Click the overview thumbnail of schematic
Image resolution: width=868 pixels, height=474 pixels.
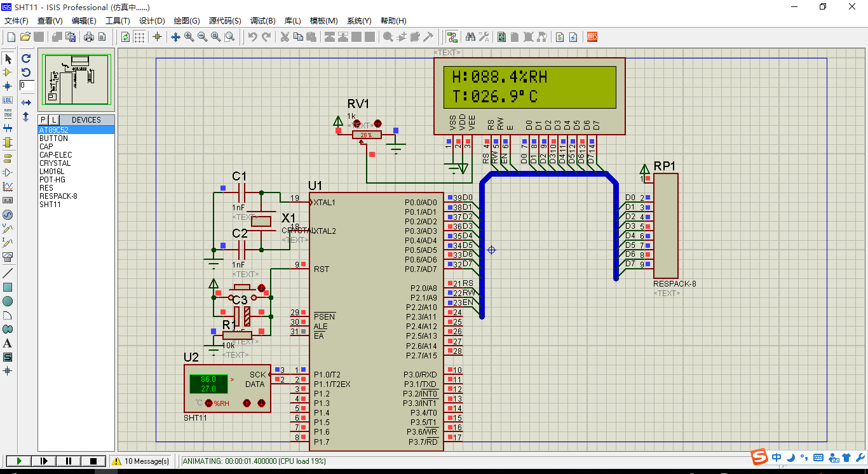pyautogui.click(x=76, y=79)
